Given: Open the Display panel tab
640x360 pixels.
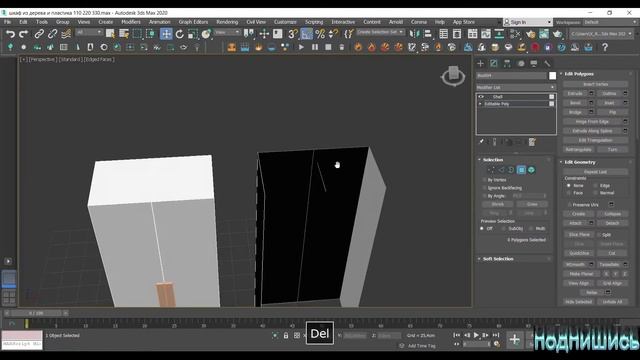Looking at the screenshot, I should pos(534,63).
